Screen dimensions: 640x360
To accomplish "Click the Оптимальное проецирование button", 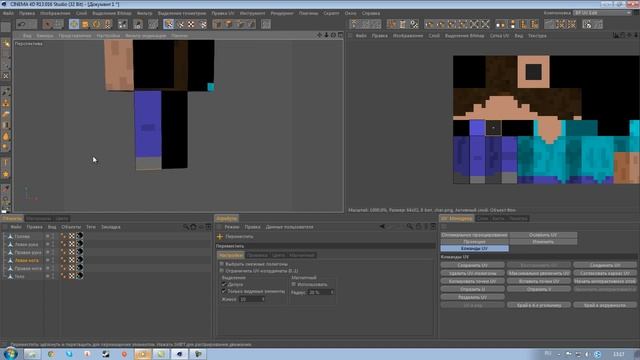I will (x=475, y=235).
